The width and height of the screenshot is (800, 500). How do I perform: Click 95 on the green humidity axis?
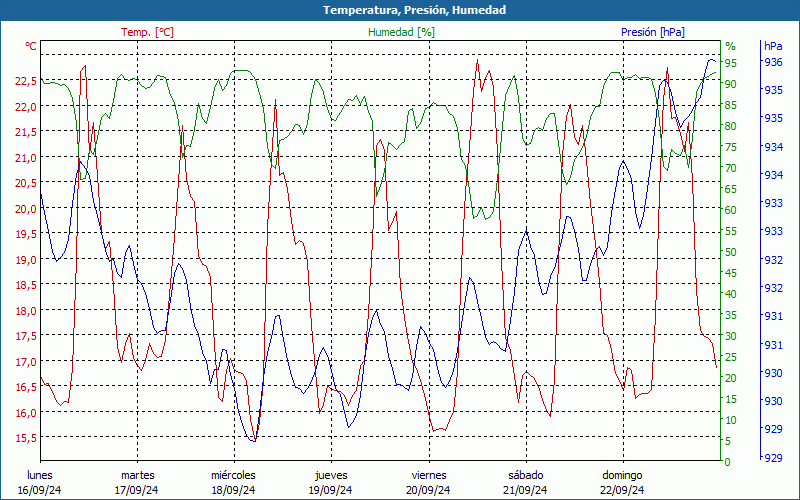(x=730, y=63)
